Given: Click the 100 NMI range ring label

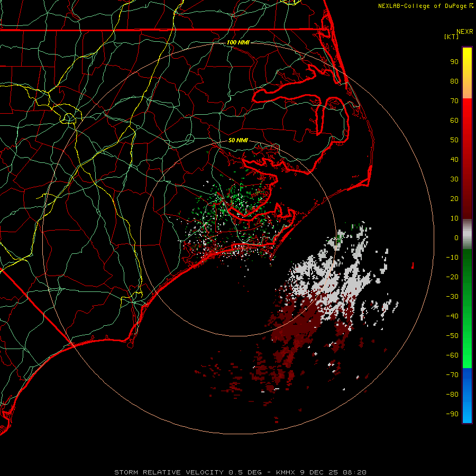Looking at the screenshot, I should click(238, 42).
